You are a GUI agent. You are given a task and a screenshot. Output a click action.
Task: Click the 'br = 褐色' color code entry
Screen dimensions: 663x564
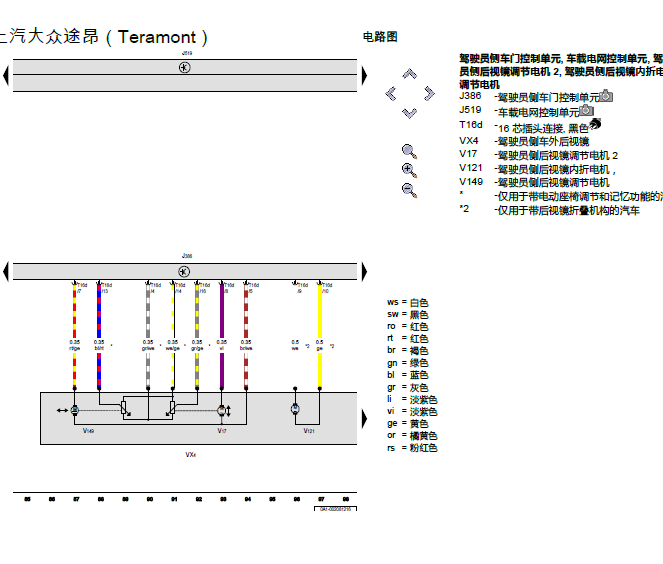[408, 350]
